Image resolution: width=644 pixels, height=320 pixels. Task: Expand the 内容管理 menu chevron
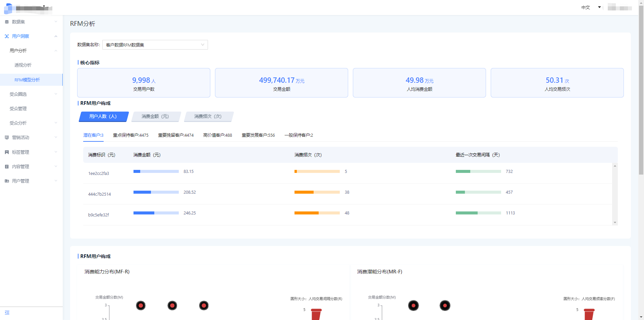(x=56, y=167)
